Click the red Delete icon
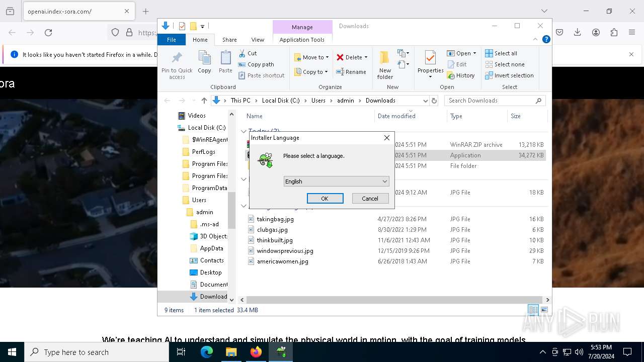 point(340,57)
